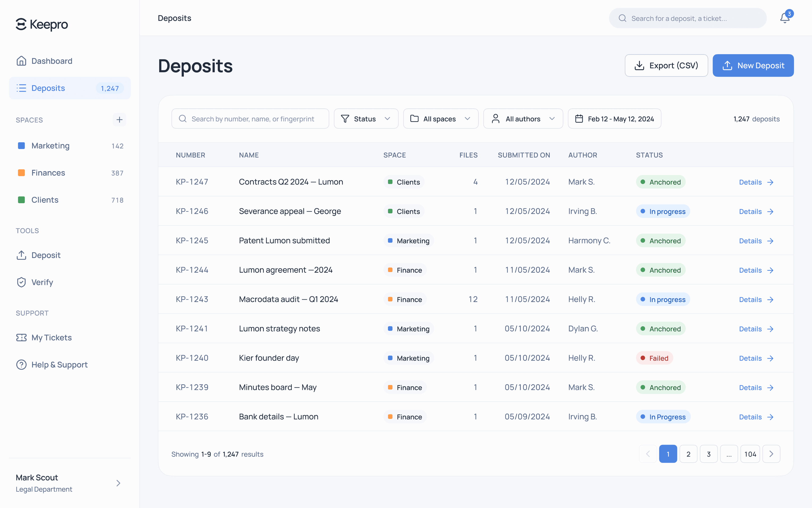Go to page 2
The width and height of the screenshot is (812, 508).
[688, 454]
